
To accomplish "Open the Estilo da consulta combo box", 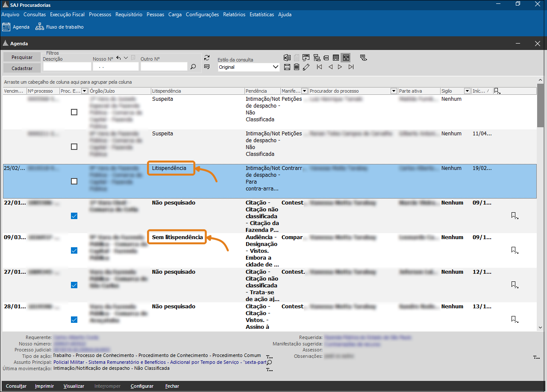I will pos(249,67).
